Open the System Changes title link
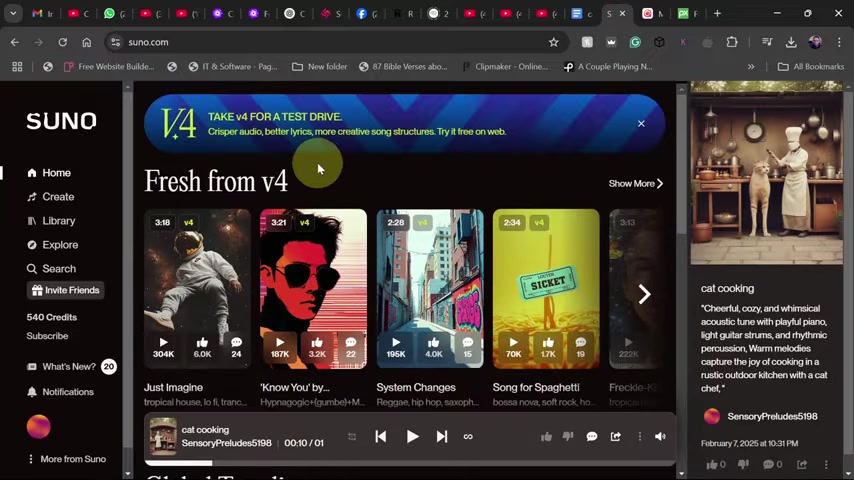Screen dimensions: 854x480 [416, 387]
